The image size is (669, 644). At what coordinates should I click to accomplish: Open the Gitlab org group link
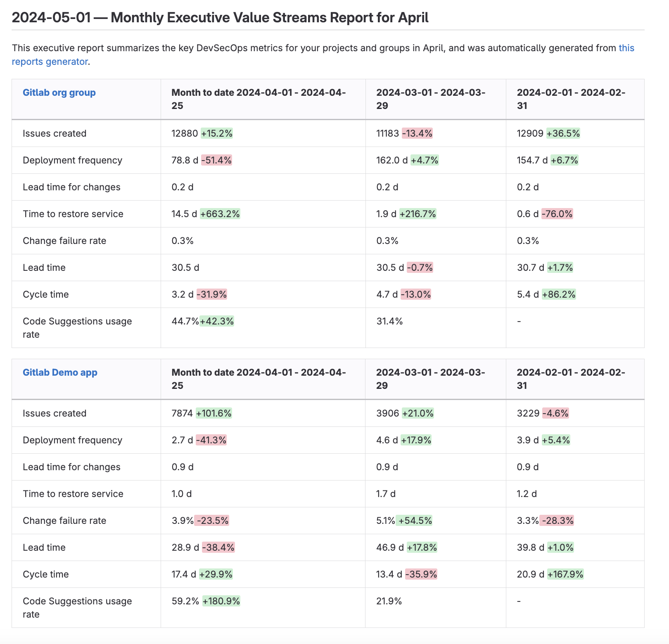[x=59, y=92]
